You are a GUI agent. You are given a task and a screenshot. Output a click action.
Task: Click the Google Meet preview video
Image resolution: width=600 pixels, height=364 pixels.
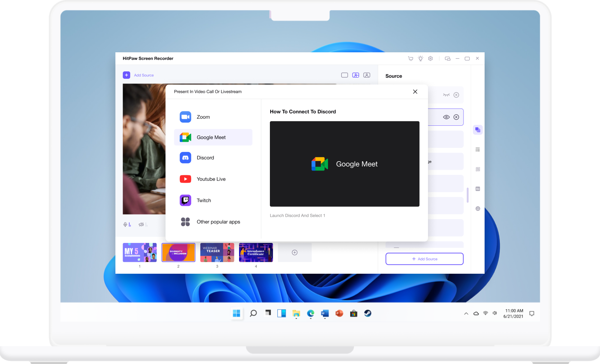coord(344,164)
